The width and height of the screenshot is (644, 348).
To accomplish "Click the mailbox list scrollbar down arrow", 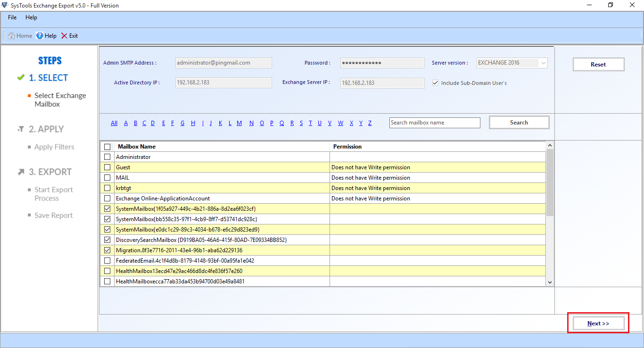I will (550, 282).
